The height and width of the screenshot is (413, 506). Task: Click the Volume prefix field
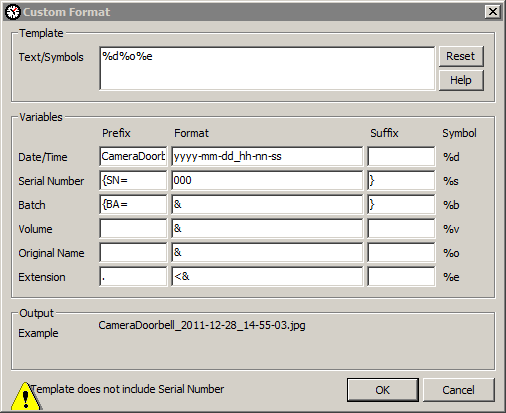133,228
